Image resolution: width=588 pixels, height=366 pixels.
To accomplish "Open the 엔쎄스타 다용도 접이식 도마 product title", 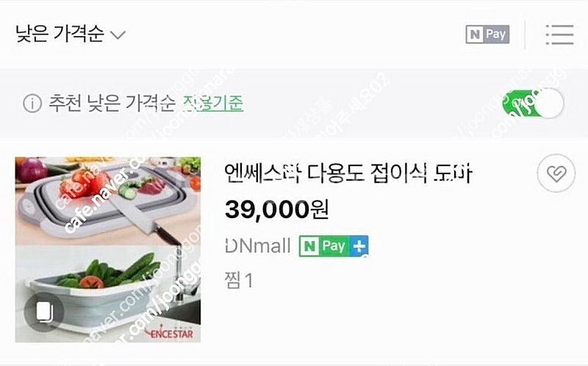I will click(348, 173).
